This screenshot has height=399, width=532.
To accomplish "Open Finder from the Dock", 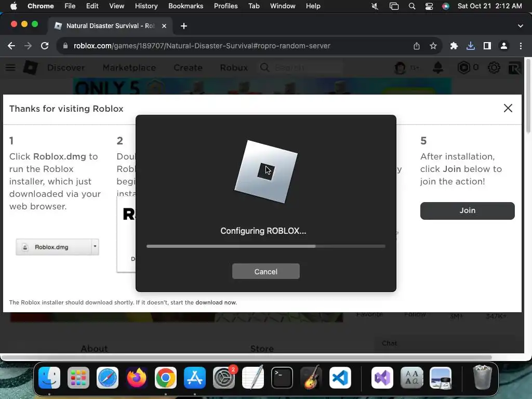I will (49, 378).
